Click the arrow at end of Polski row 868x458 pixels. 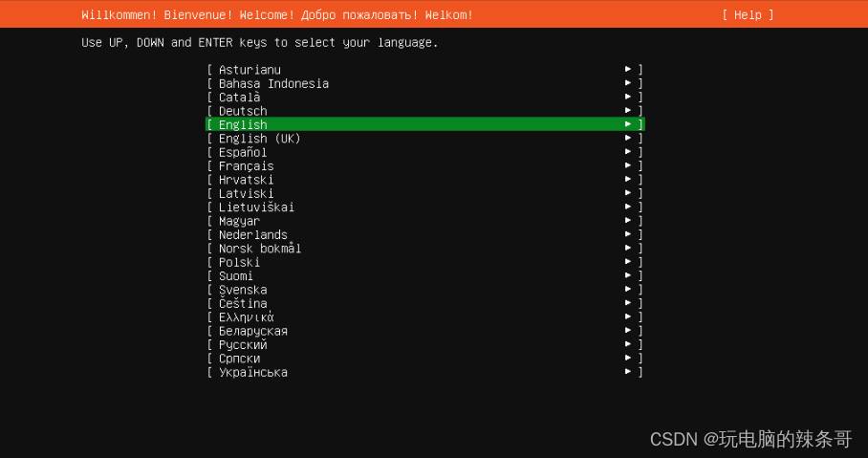[x=628, y=262]
